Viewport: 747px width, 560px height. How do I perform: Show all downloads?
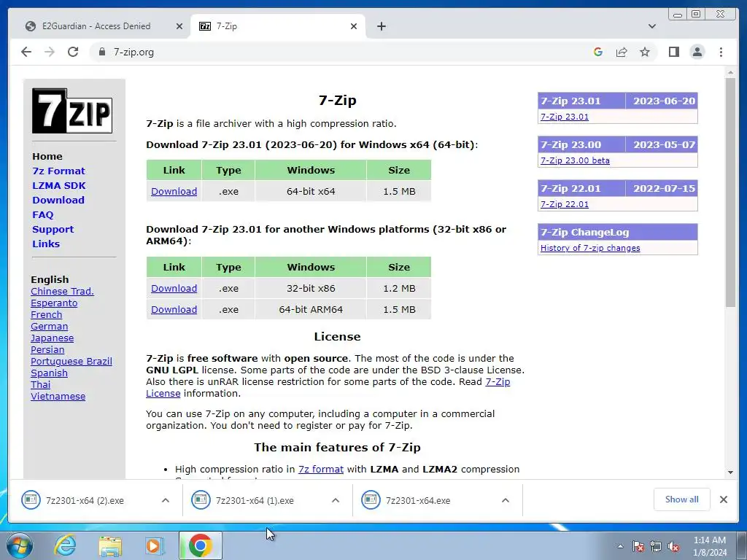point(682,499)
